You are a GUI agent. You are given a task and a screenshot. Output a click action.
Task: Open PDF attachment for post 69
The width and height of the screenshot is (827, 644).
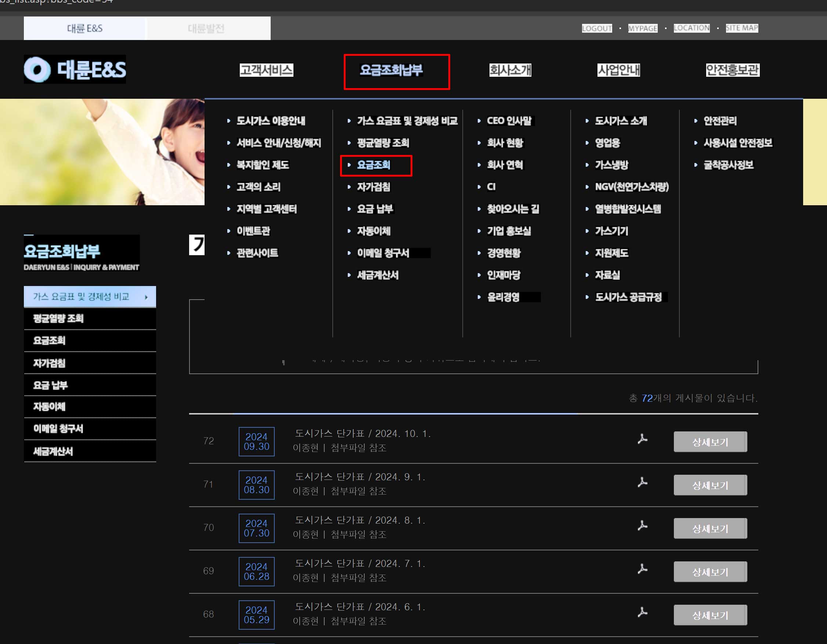pyautogui.click(x=642, y=569)
